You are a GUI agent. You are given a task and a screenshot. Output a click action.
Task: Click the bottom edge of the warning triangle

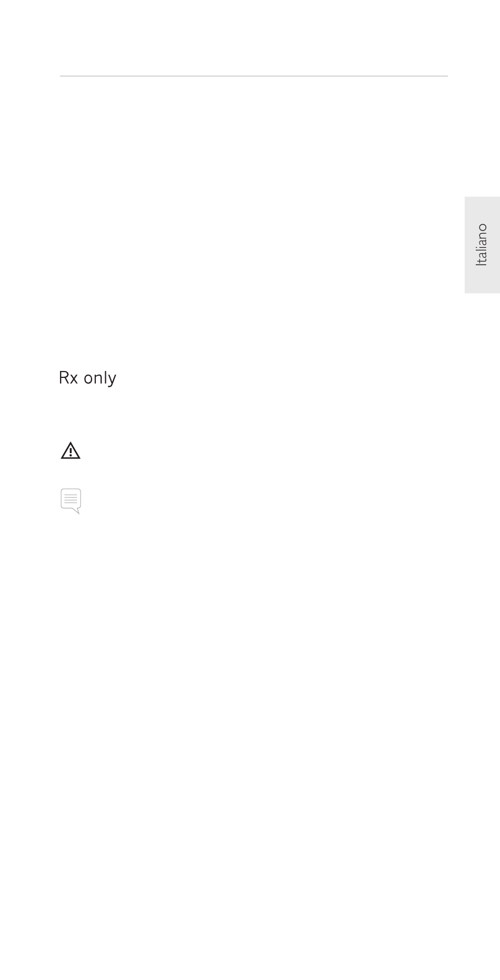[x=71, y=458]
